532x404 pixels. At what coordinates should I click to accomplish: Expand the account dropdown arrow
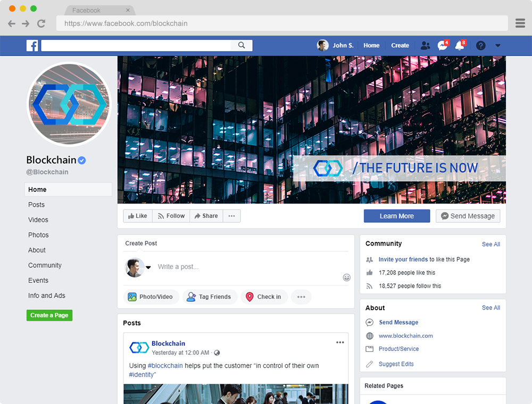(x=498, y=45)
